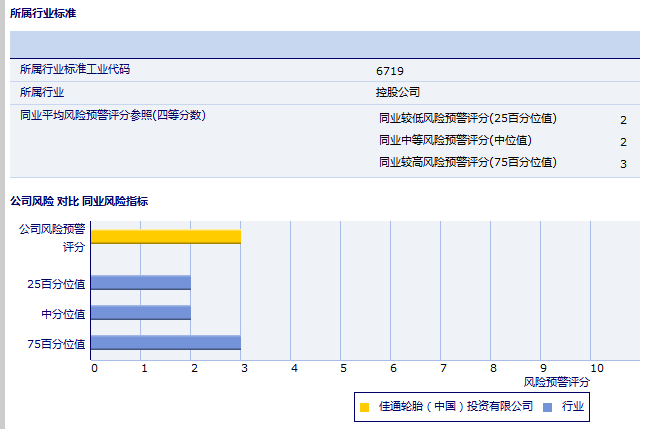The width and height of the screenshot is (666, 429).
Task: Click the 公司风险 对比 同业风险指标 heading
Action: (79, 201)
